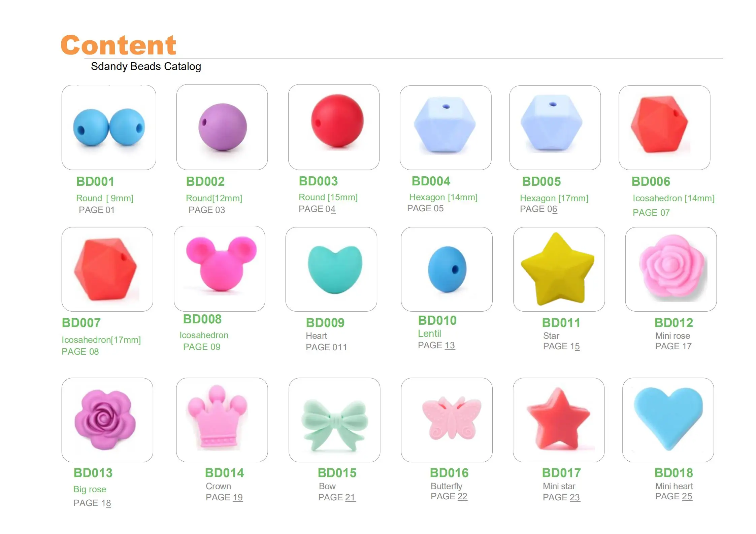Viewport: 756px width, 534px height.
Task: Click the blue BD001 round beads image
Action: (109, 127)
